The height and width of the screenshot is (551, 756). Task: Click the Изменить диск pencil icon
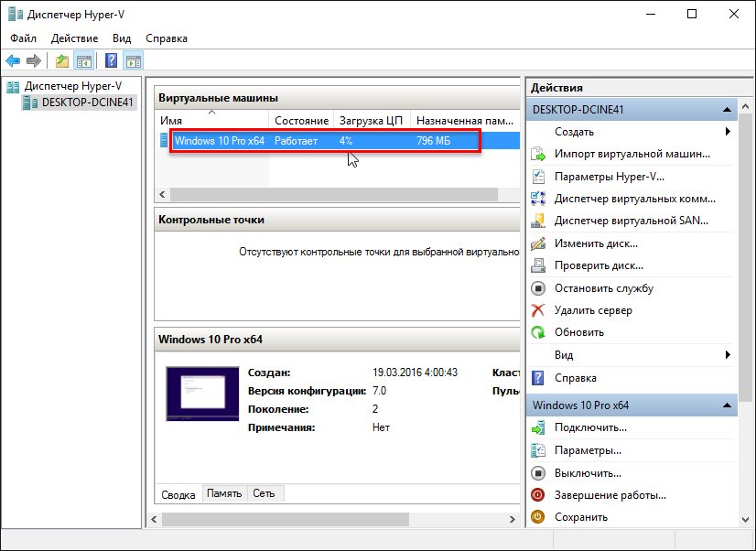538,243
